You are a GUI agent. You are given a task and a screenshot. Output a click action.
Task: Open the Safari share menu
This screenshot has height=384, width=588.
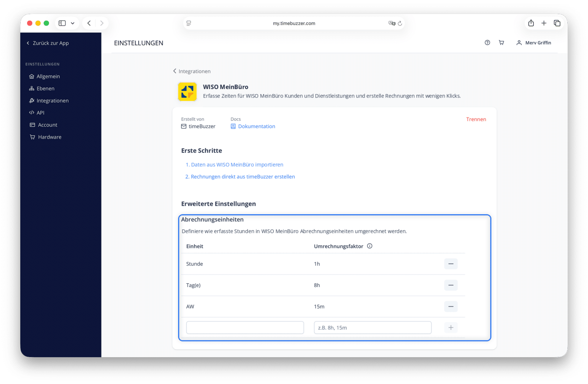531,23
